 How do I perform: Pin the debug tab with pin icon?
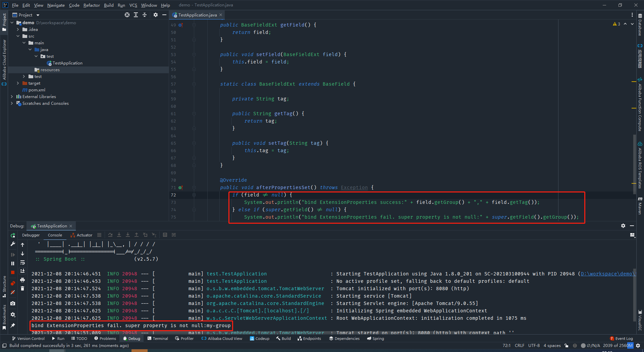(x=13, y=325)
